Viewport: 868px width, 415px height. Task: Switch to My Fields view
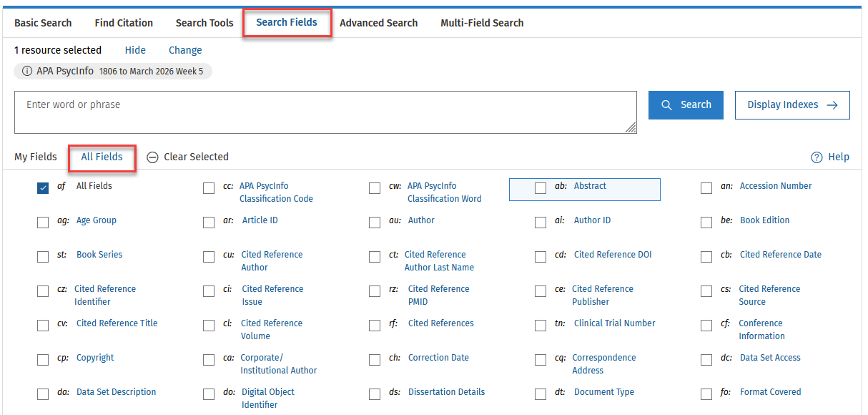click(36, 157)
